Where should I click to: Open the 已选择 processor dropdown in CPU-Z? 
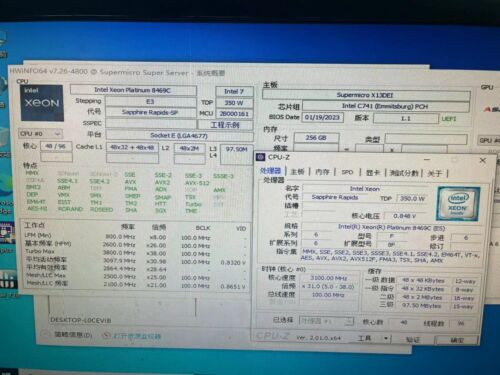click(326, 321)
